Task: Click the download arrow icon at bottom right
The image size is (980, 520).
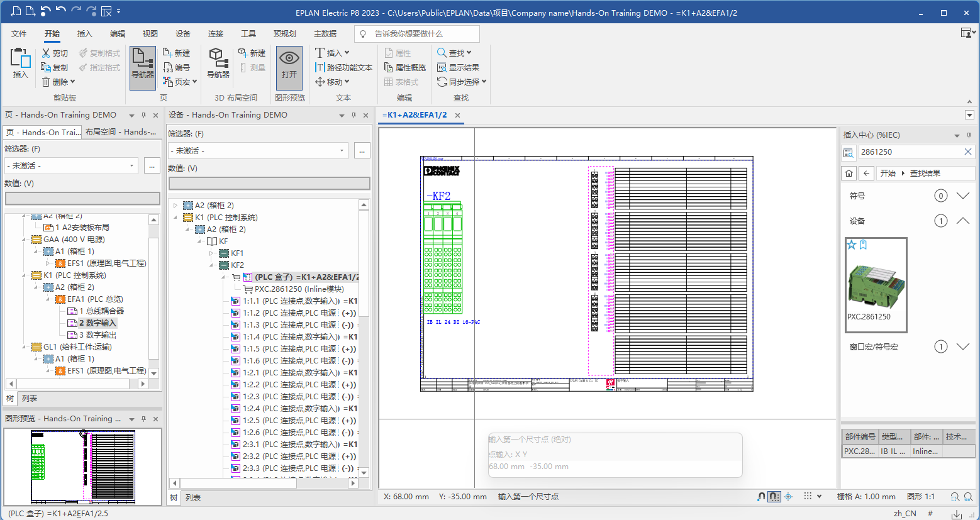Action: [957, 514]
